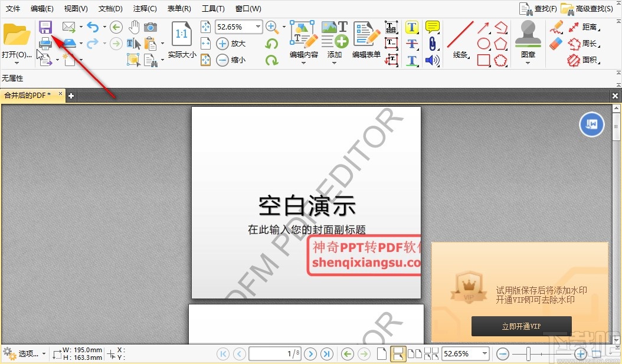Click the purple Save floppy disk icon
Image resolution: width=622 pixels, height=364 pixels.
(x=45, y=27)
